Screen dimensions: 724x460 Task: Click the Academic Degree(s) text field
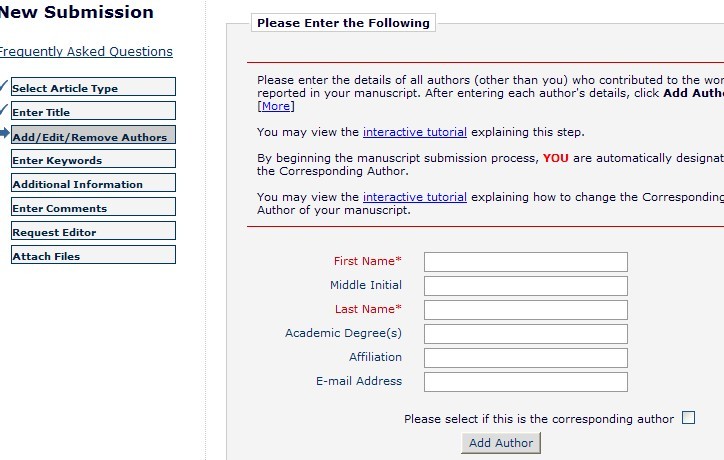click(525, 334)
